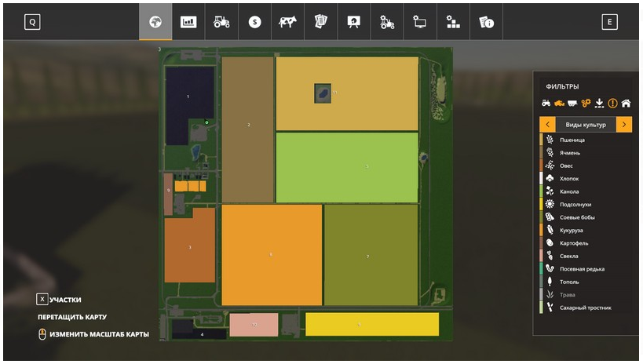643x364 pixels.
Task: Click the pond inside field 11
Action: pyautogui.click(x=323, y=94)
